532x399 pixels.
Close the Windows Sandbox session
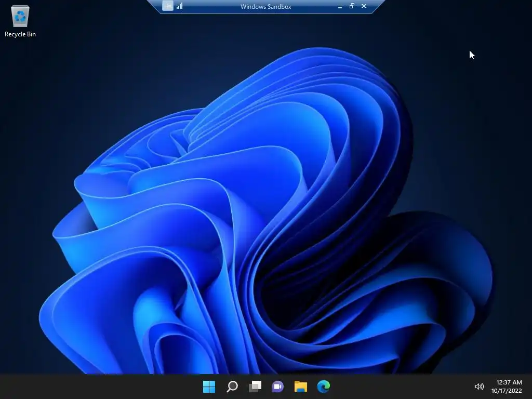tap(364, 6)
